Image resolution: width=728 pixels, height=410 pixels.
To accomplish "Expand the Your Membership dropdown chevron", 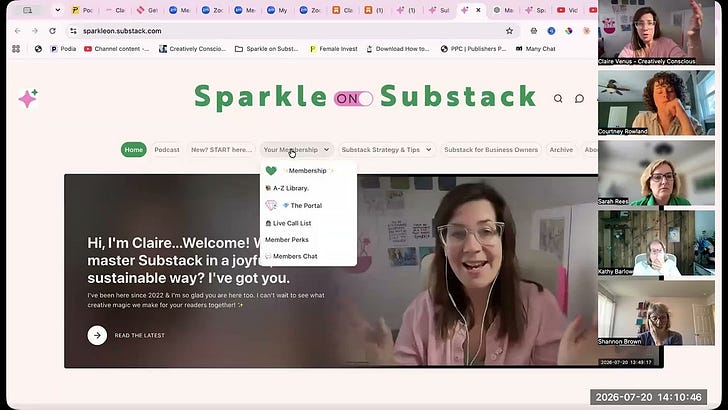I will (326, 150).
